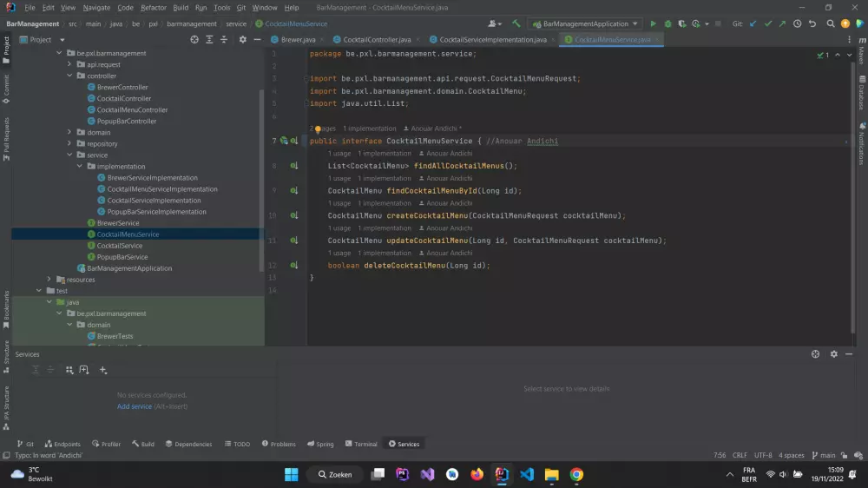This screenshot has width=868, height=488.
Task: Click the Add service link
Action: point(135,406)
